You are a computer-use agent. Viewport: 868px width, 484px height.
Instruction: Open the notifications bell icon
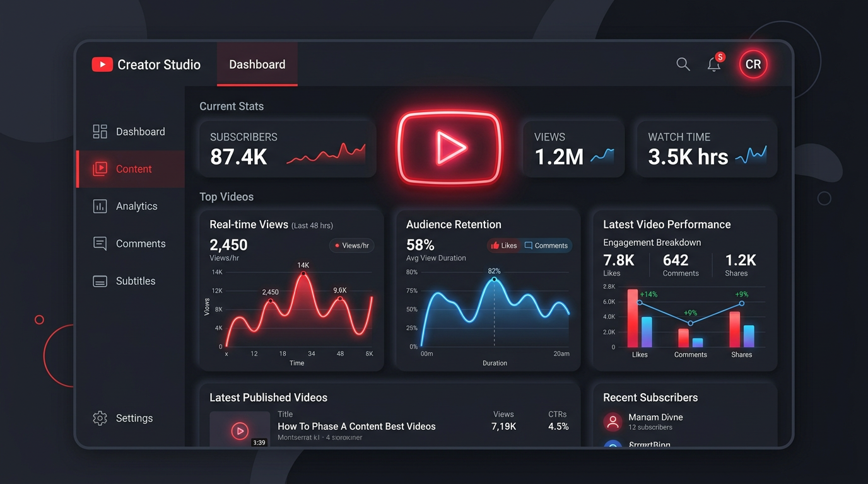tap(714, 64)
